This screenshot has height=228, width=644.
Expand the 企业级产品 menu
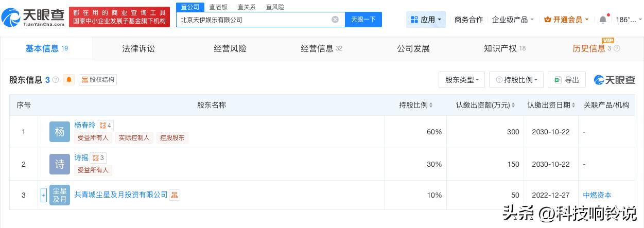tap(513, 20)
